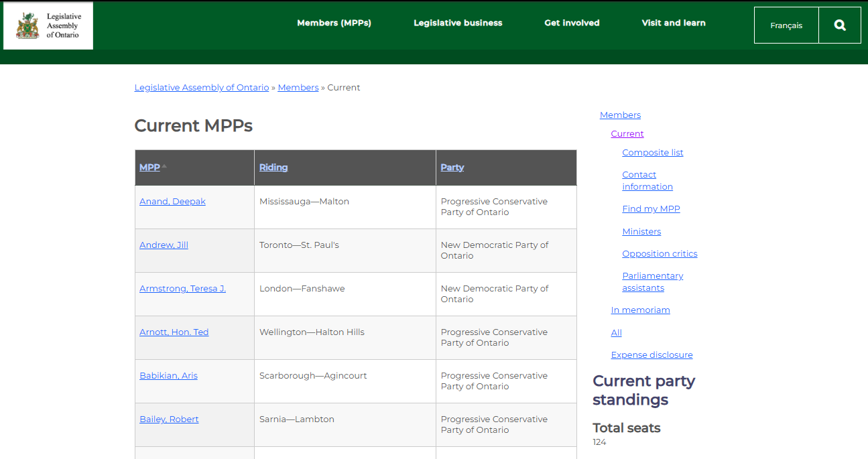
Task: Open the Members (MPPs) menu
Action: pos(334,23)
